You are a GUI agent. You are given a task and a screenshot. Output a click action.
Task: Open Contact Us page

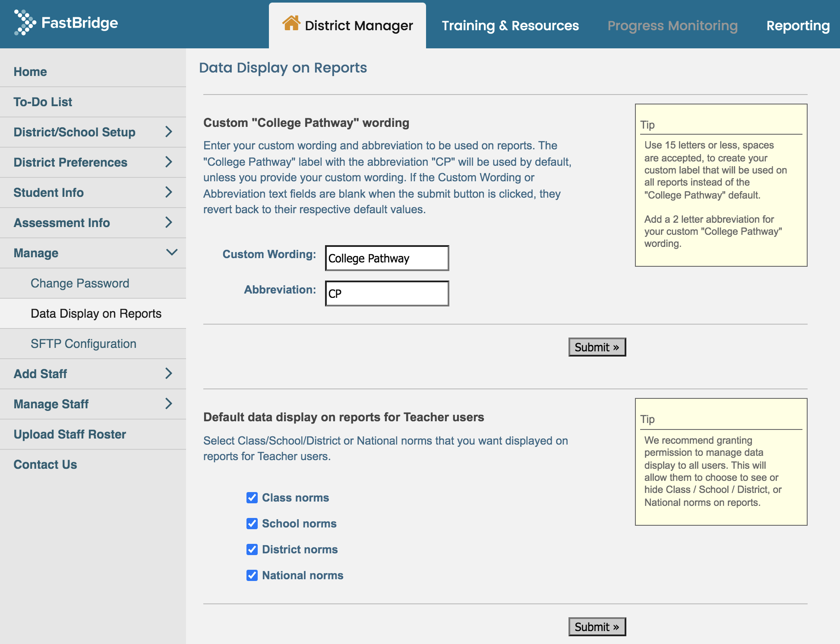(93, 464)
